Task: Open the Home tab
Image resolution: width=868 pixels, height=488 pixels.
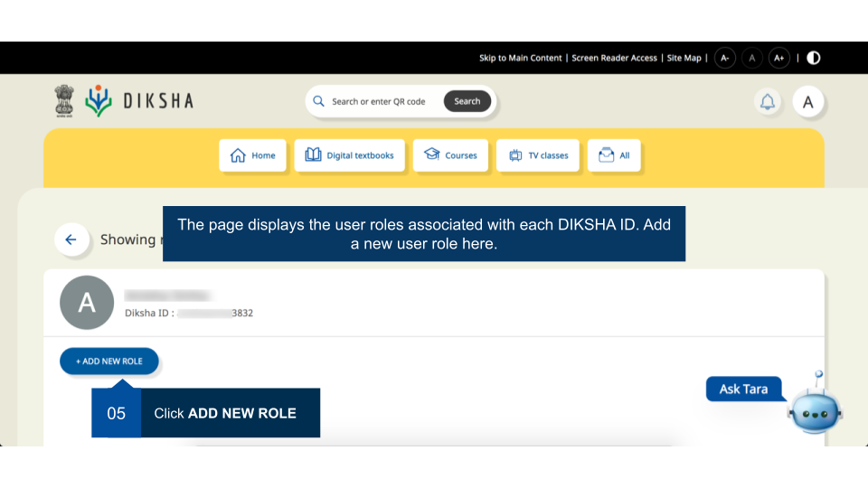Action: (253, 155)
